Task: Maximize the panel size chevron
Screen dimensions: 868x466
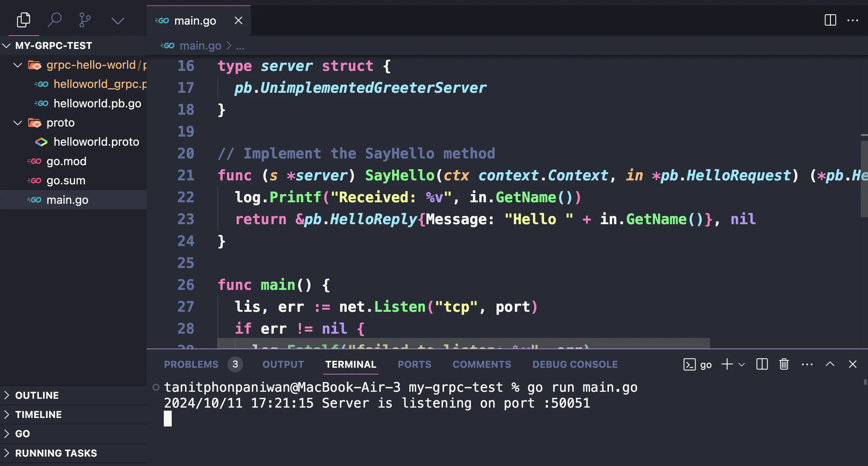Action: point(830,364)
